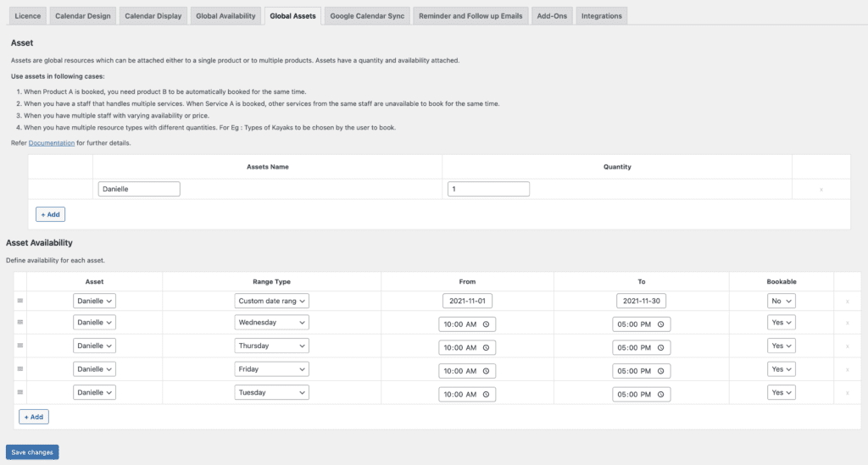
Task: Open the Thursday range type dropdown
Action: click(x=271, y=346)
